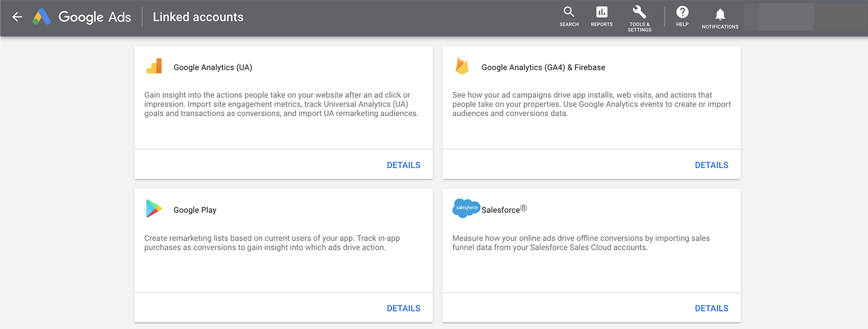868x329 pixels.
Task: Open Details for Google Analytics (GA4) & Firebase
Action: point(712,165)
